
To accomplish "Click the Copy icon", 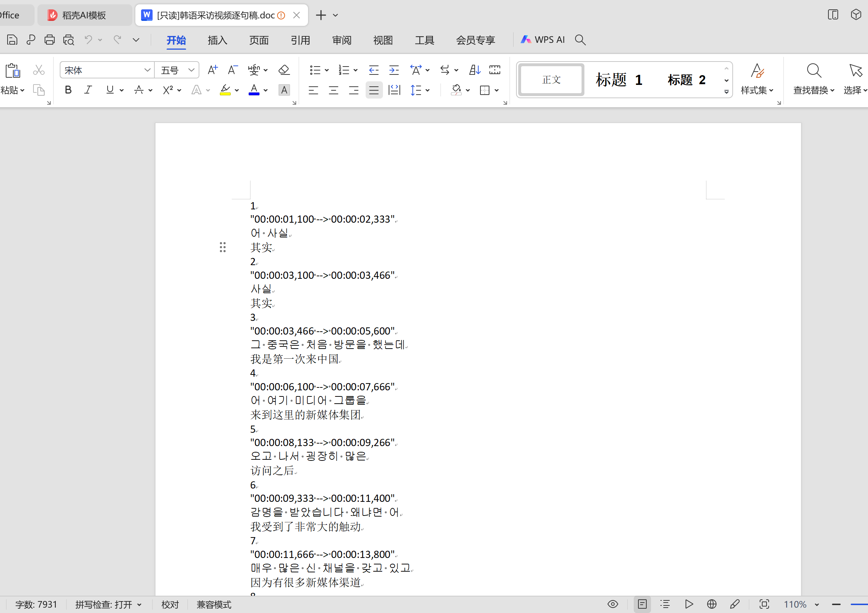I will 39,90.
